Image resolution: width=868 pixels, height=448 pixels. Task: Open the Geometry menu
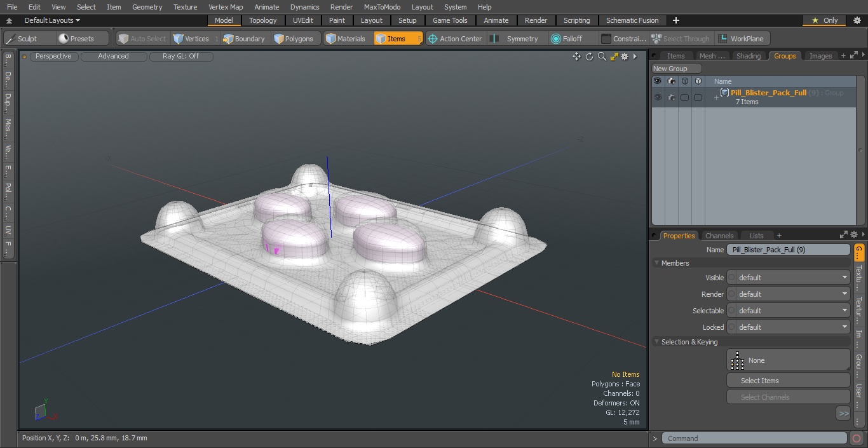tap(147, 7)
